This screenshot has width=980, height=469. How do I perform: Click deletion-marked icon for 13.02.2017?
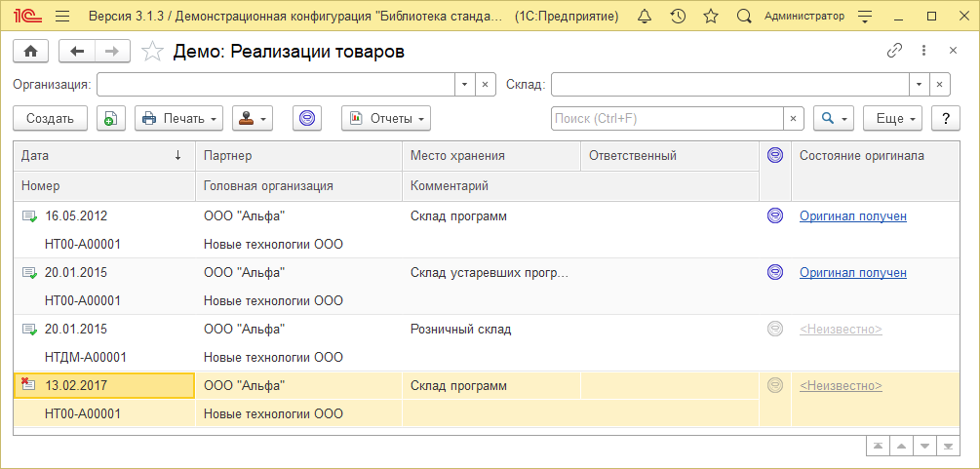(28, 384)
